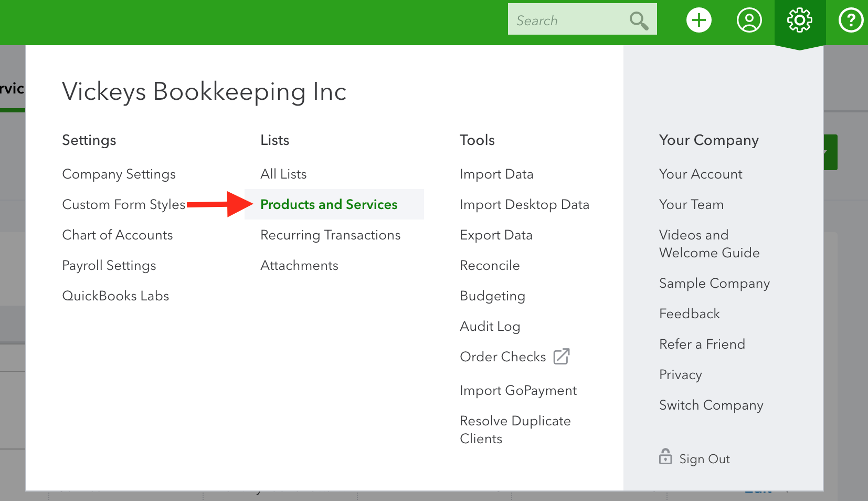Click the magnifier search icon

point(639,20)
